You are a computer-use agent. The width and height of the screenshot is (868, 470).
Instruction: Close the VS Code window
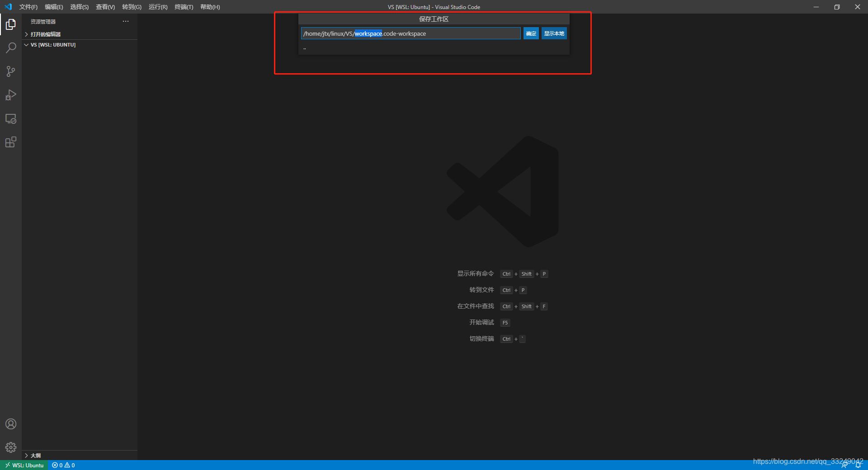point(858,7)
